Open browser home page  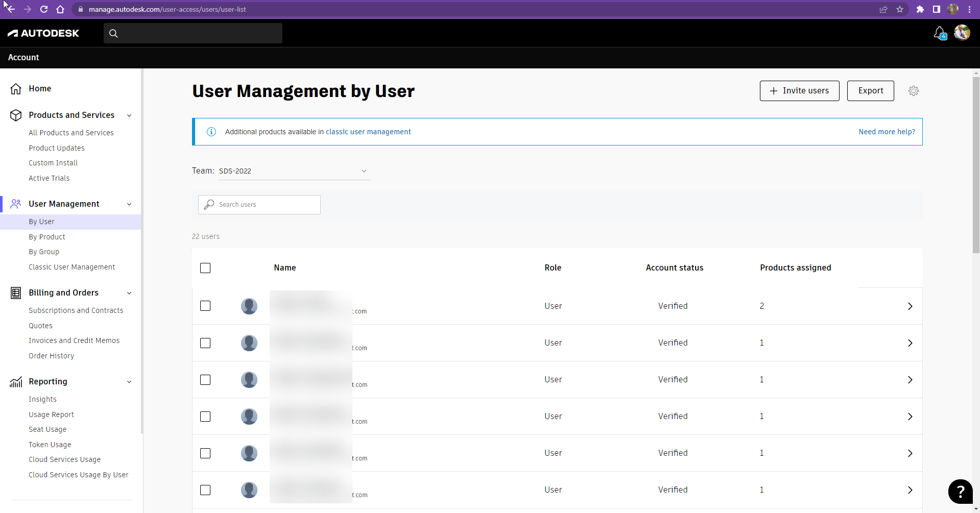click(x=60, y=9)
